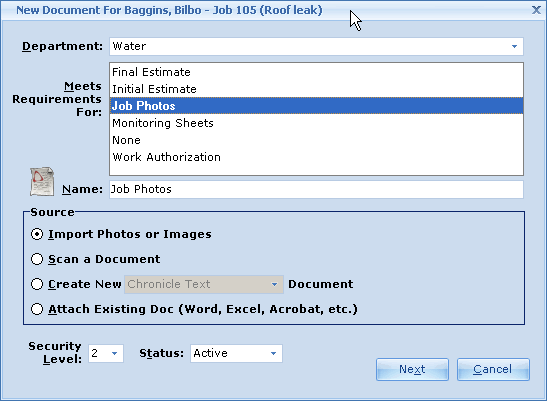Select the highlighted Job Photos entry
The height and width of the screenshot is (401, 547).
tap(316, 106)
